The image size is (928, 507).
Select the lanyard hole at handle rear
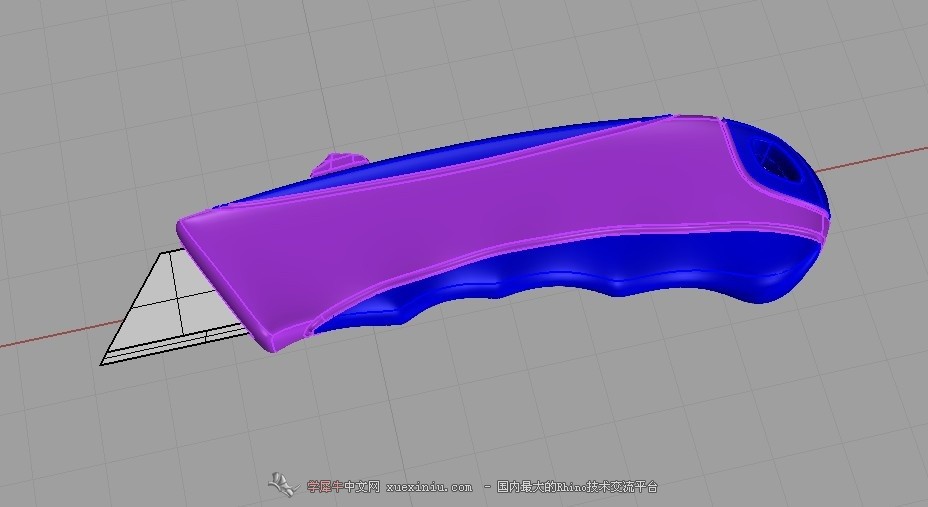776,160
